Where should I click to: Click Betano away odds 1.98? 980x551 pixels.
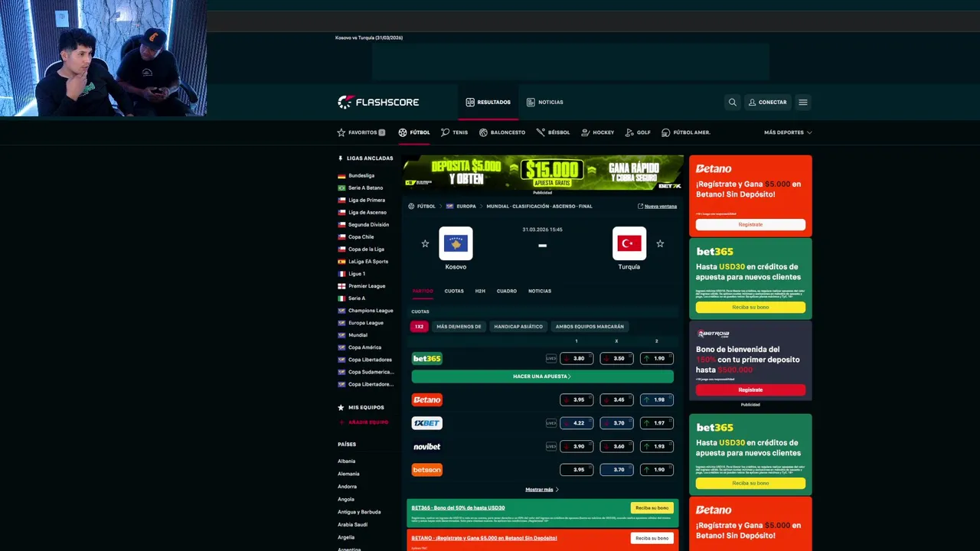pyautogui.click(x=657, y=399)
